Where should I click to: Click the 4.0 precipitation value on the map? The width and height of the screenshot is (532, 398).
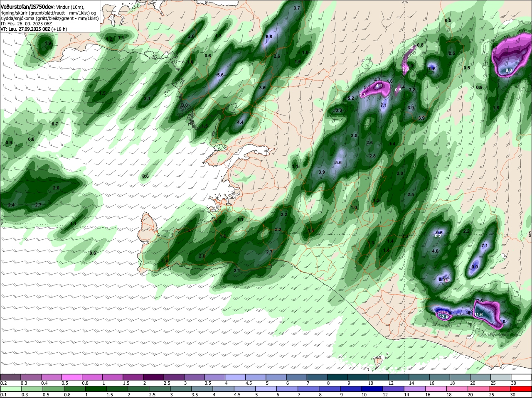pyautogui.click(x=435, y=251)
